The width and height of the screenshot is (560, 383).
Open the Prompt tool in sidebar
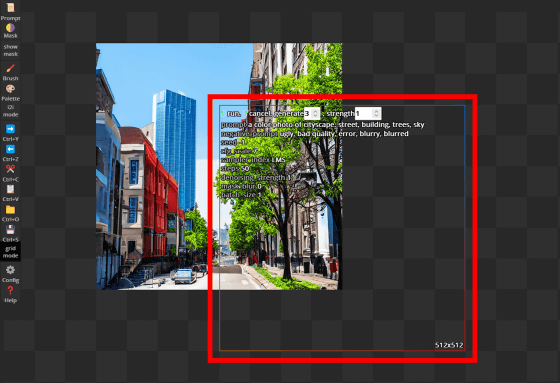(x=10, y=11)
